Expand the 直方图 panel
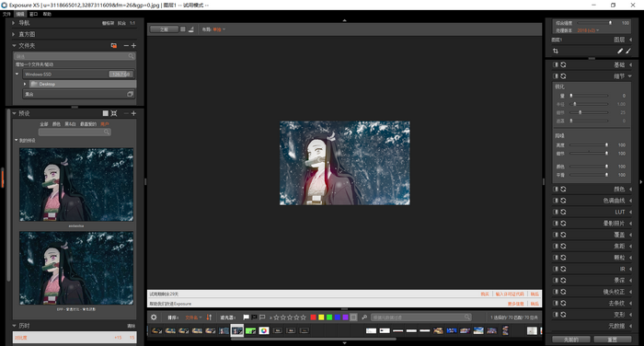The width and height of the screenshot is (644, 346). click(x=14, y=34)
